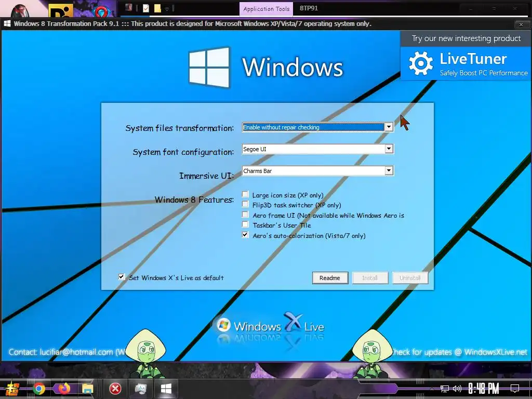Open the WindowsXLive.net updates link
This screenshot has height=399, width=532.
[496, 352]
